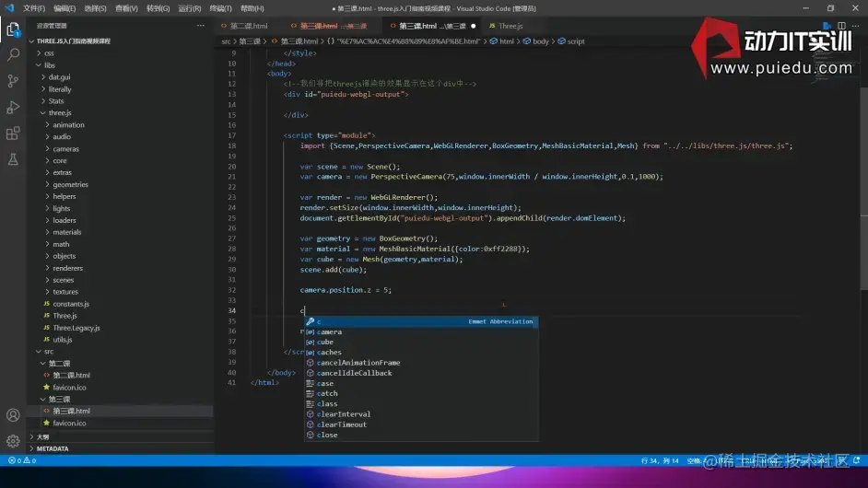Place cursor on line 32 camera.position.z
868x488 pixels.
[346, 290]
